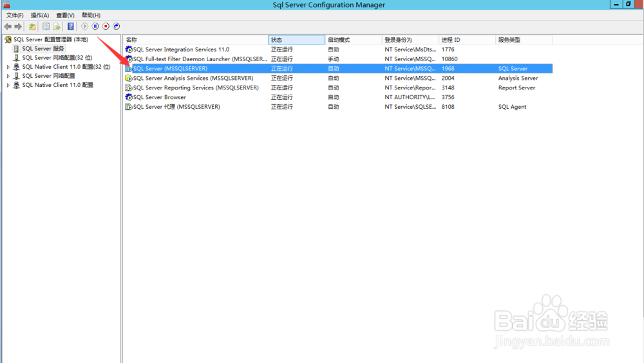Click the SQL Server Integration Services row icon
This screenshot has width=644, height=363.
pyautogui.click(x=129, y=50)
